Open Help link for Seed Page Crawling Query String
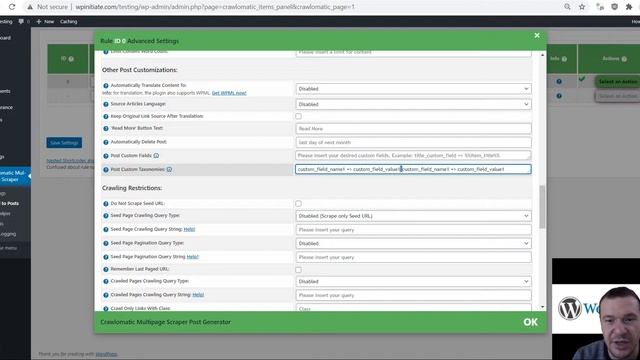Screen dimensions: 640x360 click(189, 229)
